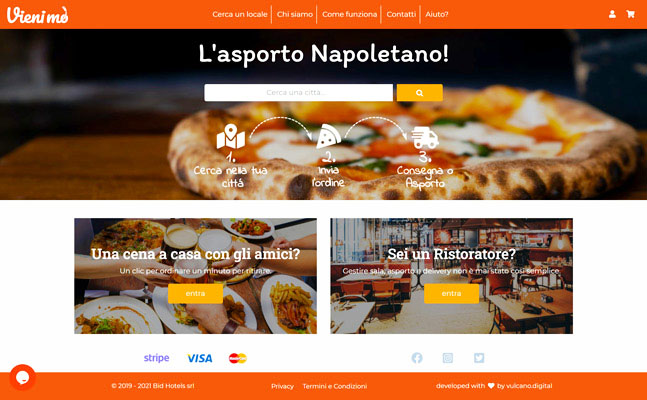This screenshot has width=647, height=400.
Task: Open the shopping cart icon
Action: pyautogui.click(x=630, y=14)
